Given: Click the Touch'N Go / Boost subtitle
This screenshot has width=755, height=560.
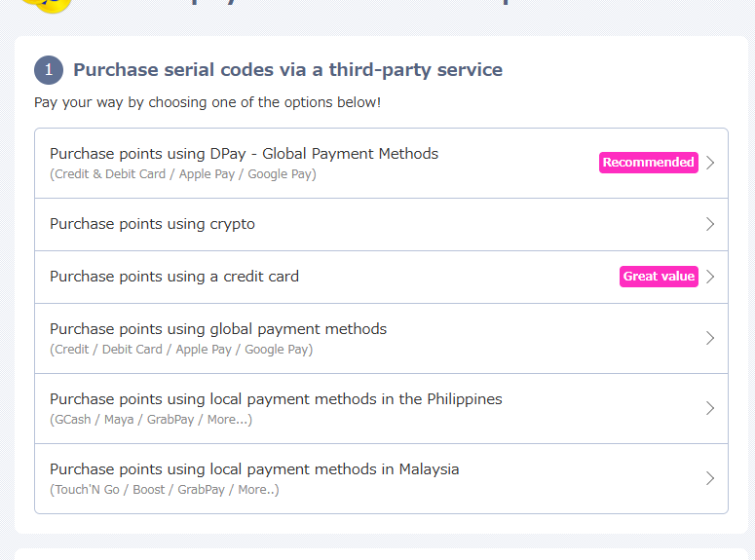Looking at the screenshot, I should tap(165, 490).
